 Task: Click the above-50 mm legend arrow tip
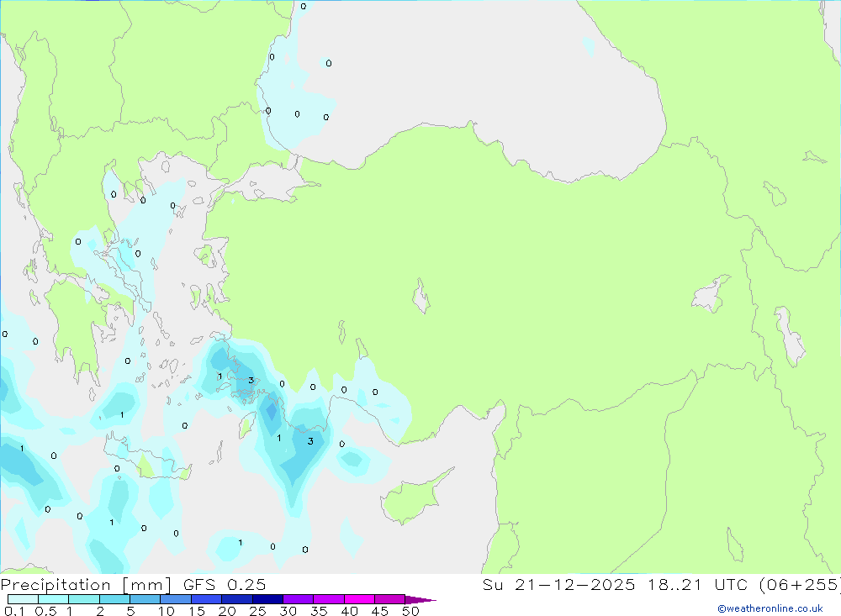420,600
